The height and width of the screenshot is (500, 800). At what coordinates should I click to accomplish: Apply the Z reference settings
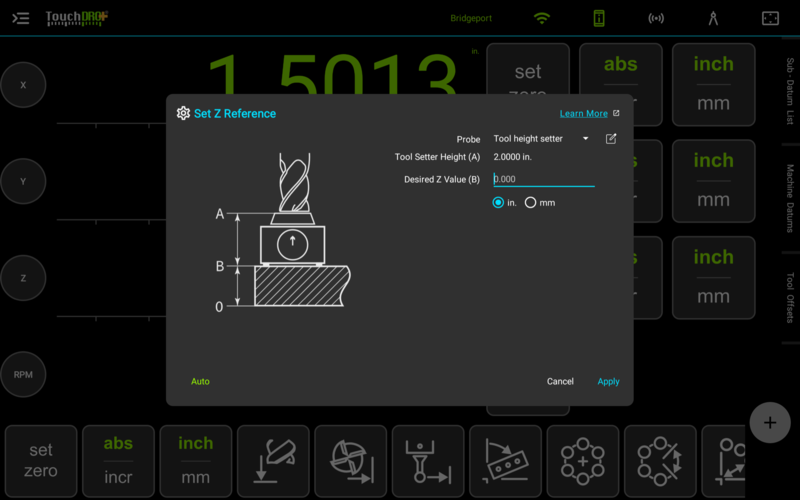(x=608, y=381)
